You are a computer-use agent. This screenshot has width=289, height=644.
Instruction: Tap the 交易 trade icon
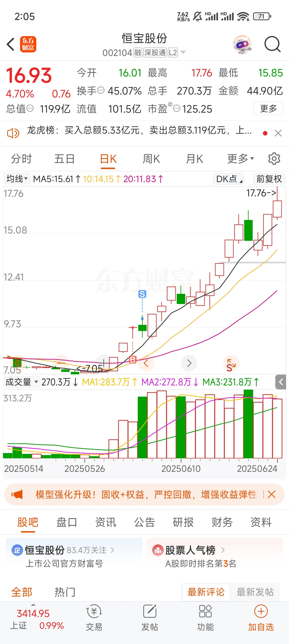pyautogui.click(x=94, y=611)
